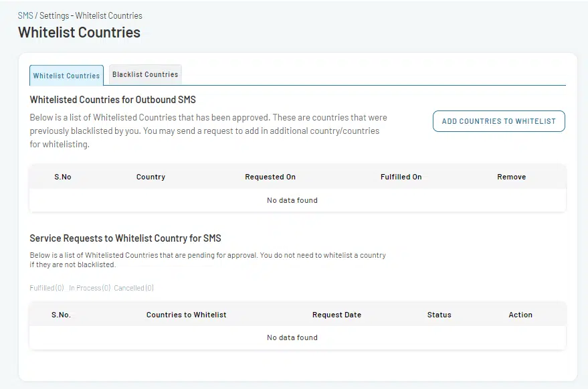
Task: Select the Action column header
Action: [520, 315]
